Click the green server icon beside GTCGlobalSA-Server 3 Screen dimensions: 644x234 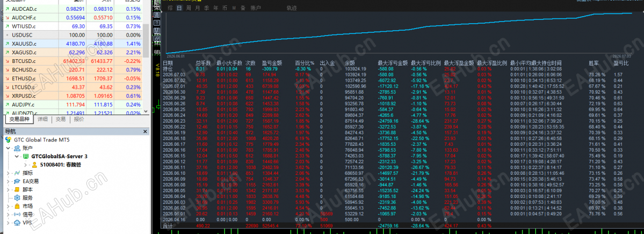coord(25,157)
